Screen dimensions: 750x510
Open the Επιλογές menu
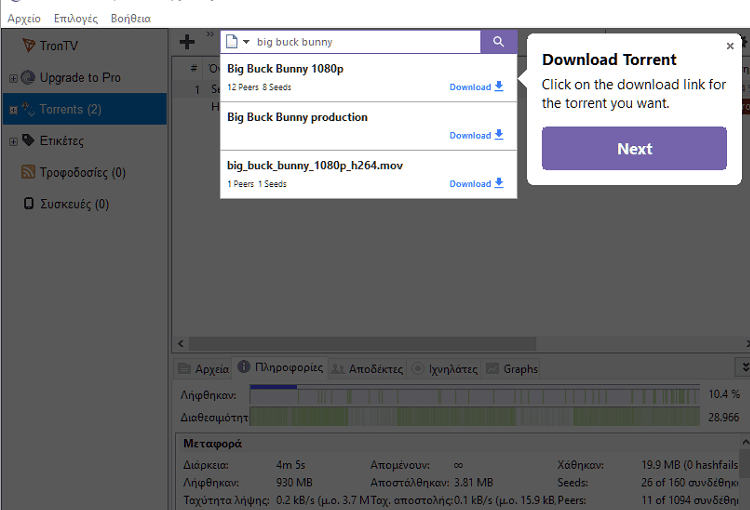(76, 18)
